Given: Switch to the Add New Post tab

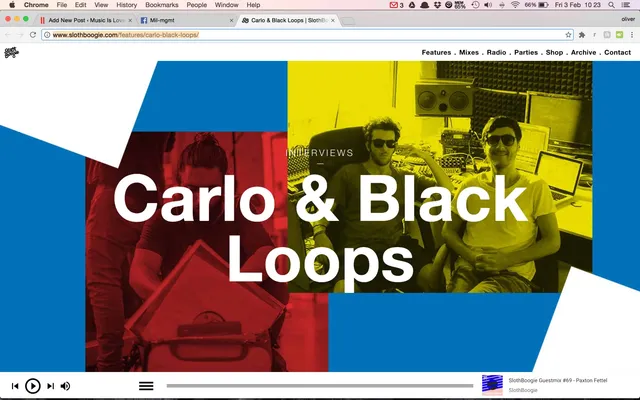Looking at the screenshot, I should [86, 20].
